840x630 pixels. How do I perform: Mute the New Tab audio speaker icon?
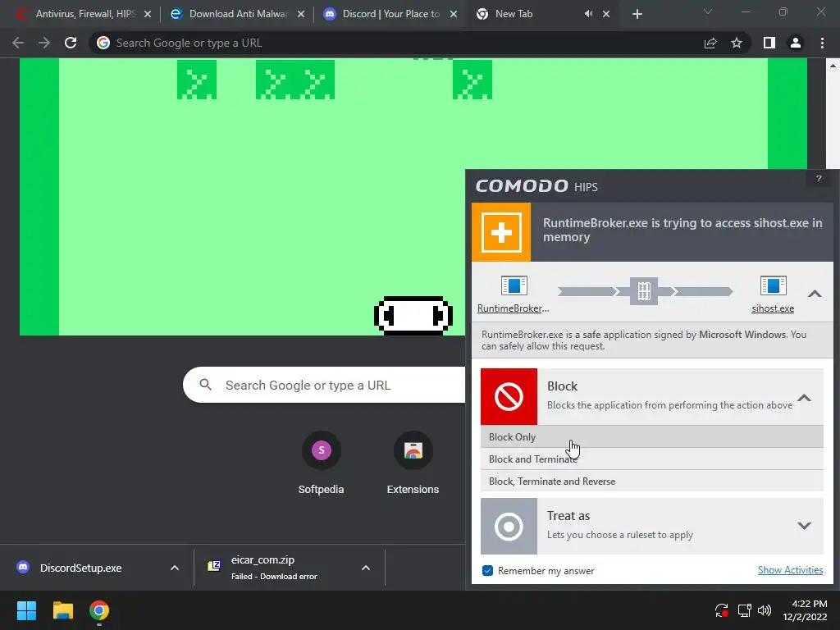click(x=588, y=14)
